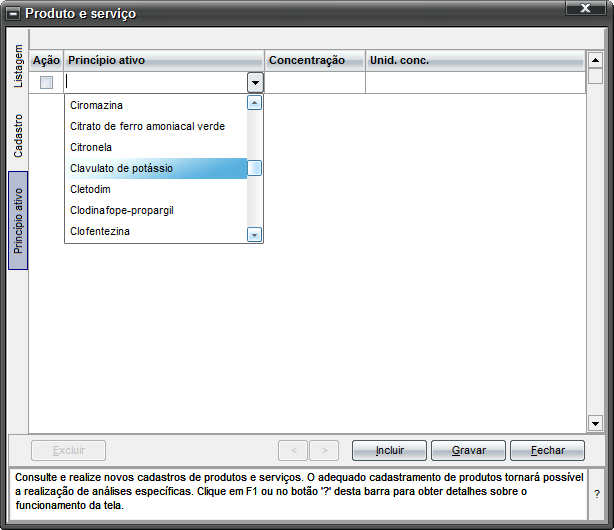This screenshot has width=614, height=530.
Task: Select Ciromazina from the dropdown list
Action: pyautogui.click(x=156, y=105)
